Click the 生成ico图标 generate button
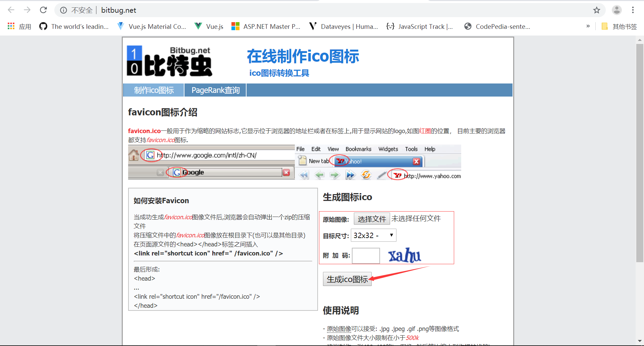The height and width of the screenshot is (346, 644). (347, 279)
